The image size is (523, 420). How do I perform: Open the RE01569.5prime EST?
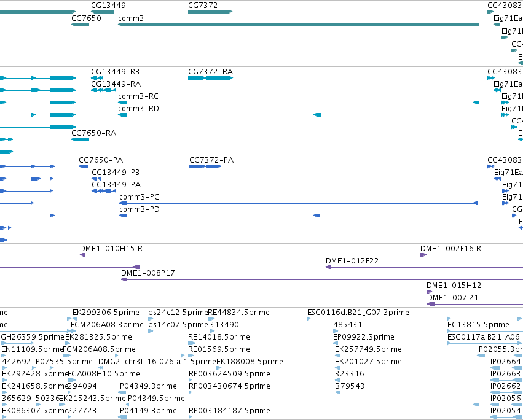point(219,349)
